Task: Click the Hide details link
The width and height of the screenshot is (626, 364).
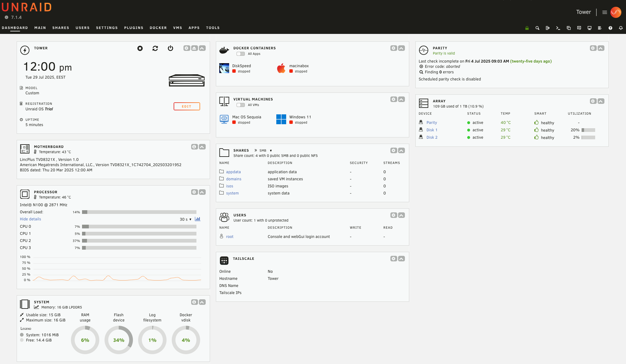Action: point(31,219)
